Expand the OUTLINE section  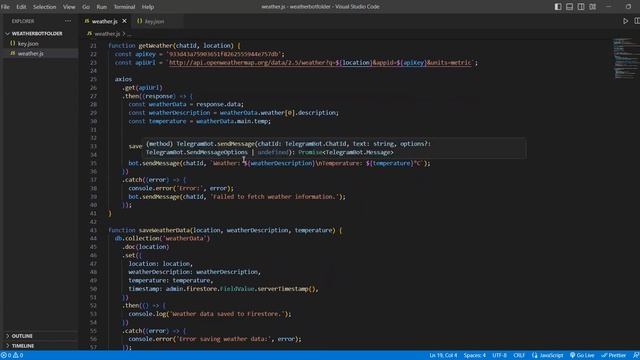click(22, 336)
